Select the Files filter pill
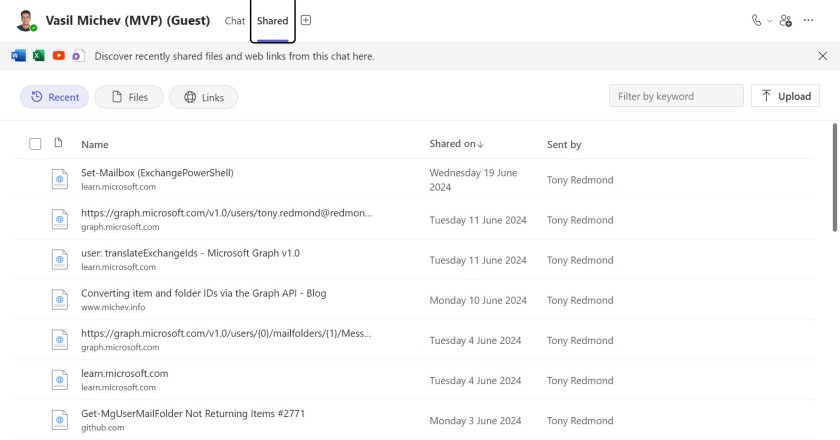Image resolution: width=840 pixels, height=440 pixels. [x=129, y=97]
